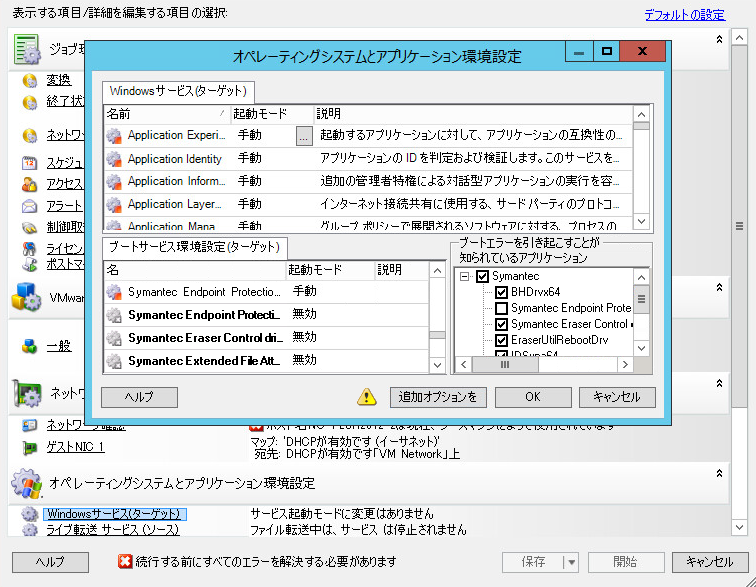Click the main window キャンセル button
756x587 pixels.
(x=710, y=562)
